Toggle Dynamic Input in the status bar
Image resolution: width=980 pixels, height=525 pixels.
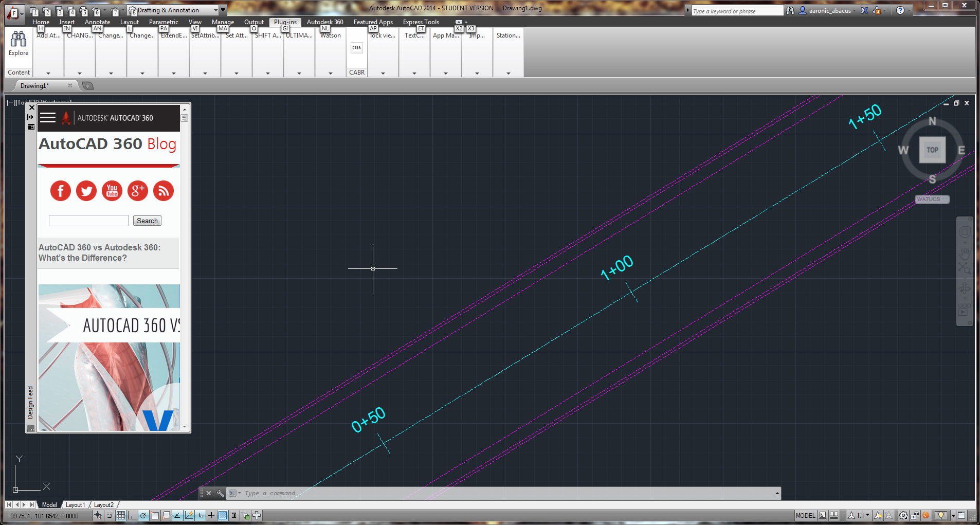(x=200, y=515)
